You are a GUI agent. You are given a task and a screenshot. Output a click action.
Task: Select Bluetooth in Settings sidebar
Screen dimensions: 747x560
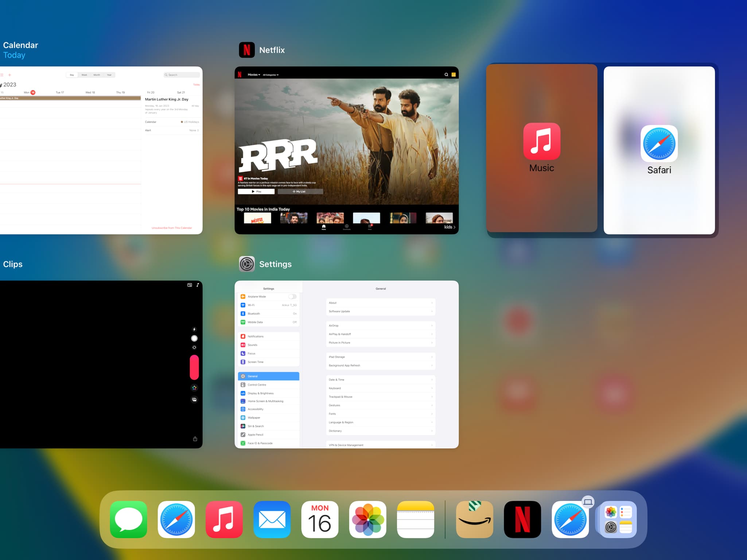pos(269,314)
